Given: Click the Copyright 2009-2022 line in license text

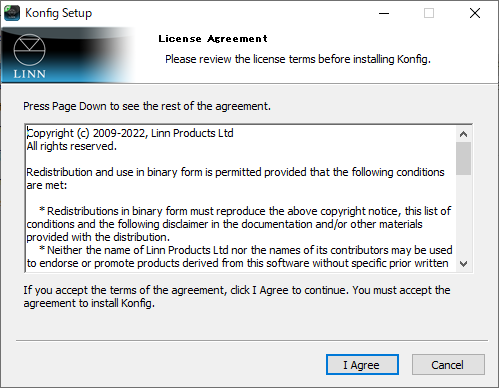Looking at the screenshot, I should click(x=130, y=133).
